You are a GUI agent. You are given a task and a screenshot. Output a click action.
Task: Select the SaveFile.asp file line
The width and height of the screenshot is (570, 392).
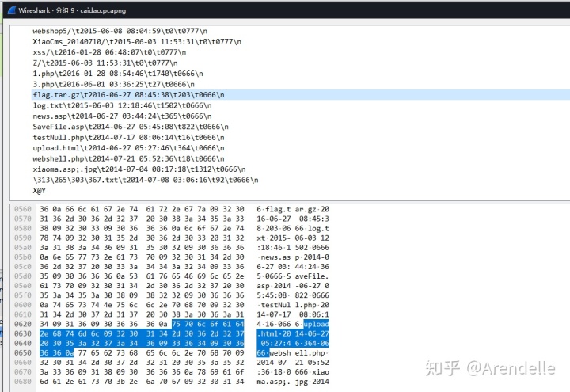(131, 127)
